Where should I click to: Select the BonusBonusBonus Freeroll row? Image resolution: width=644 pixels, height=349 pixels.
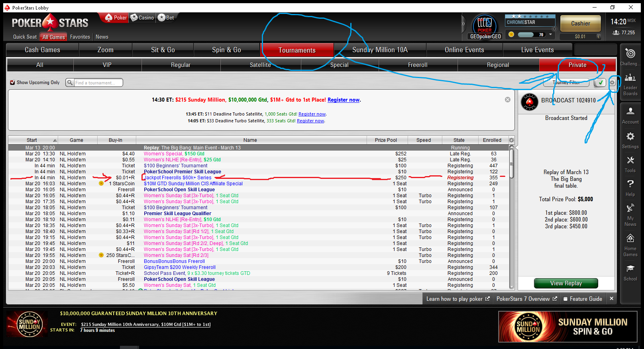click(259, 261)
